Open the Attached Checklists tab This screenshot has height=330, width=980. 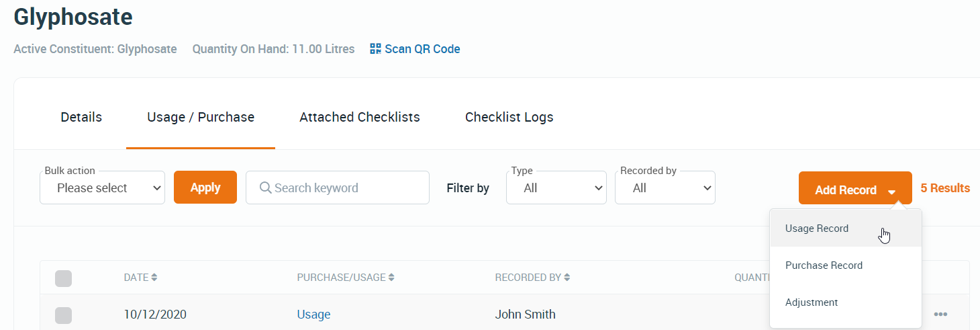[360, 117]
